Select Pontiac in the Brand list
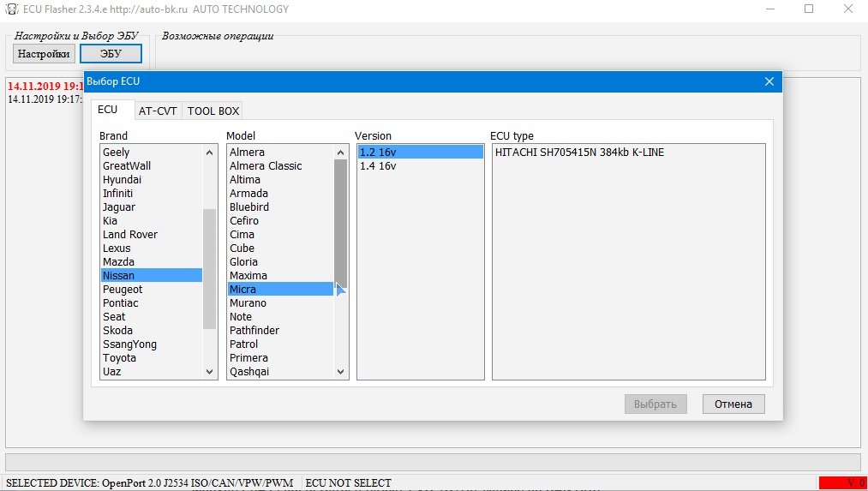Image resolution: width=868 pixels, height=491 pixels. tap(151, 303)
